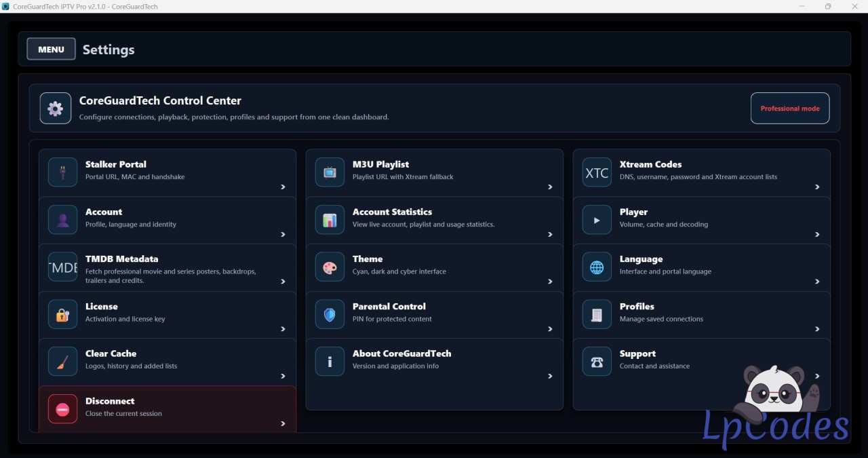Viewport: 868px width, 458px height.
Task: Click the Control Center gear icon
Action: [x=56, y=108]
